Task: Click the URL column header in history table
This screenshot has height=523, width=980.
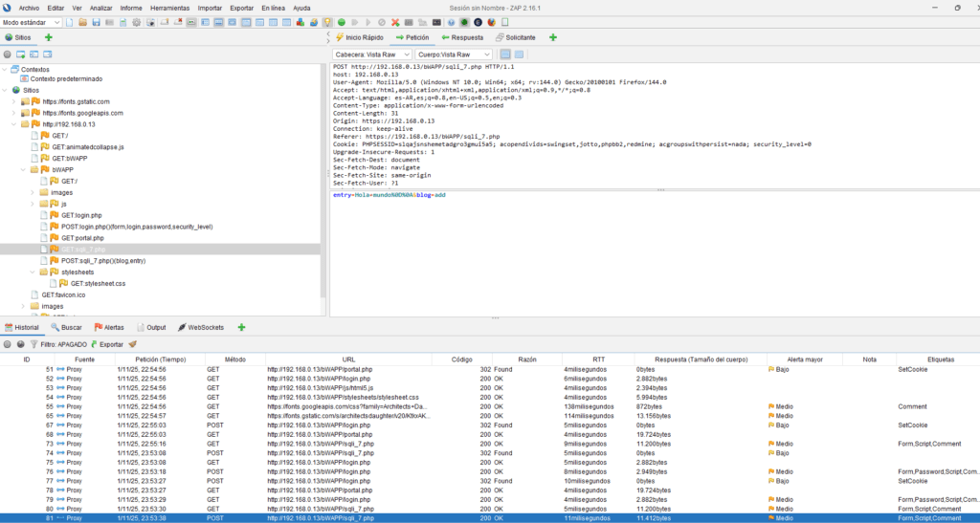Action: point(347,360)
